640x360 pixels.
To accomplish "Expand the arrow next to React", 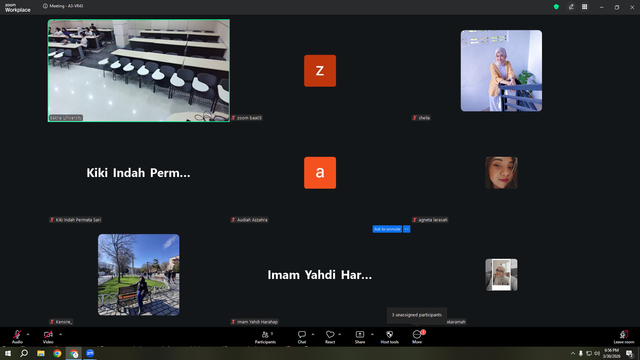I will (x=340, y=335).
